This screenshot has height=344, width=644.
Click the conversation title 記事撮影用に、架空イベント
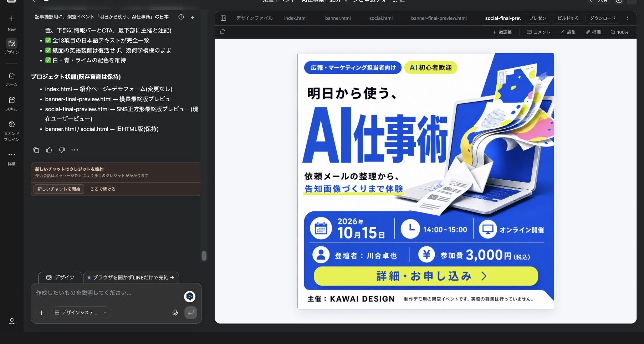coord(102,17)
